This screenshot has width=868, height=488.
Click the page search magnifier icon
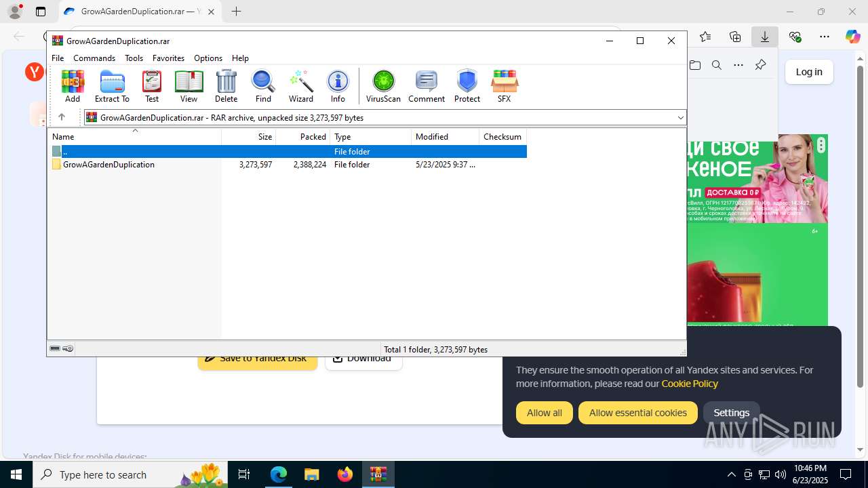click(x=716, y=65)
